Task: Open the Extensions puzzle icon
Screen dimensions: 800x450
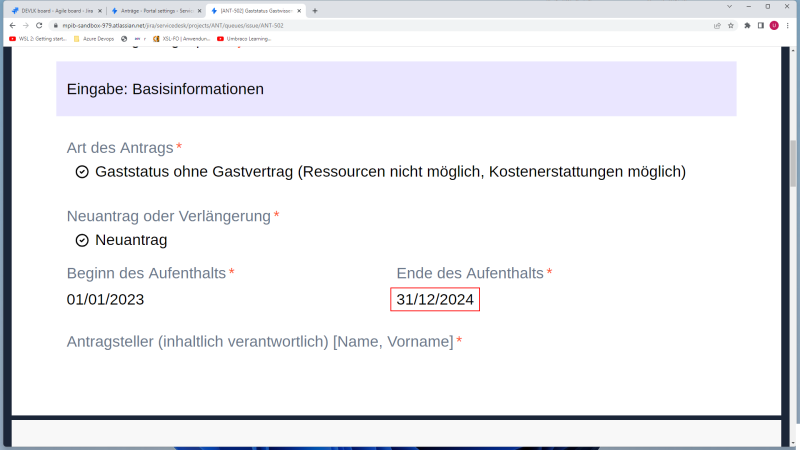Action: (747, 26)
